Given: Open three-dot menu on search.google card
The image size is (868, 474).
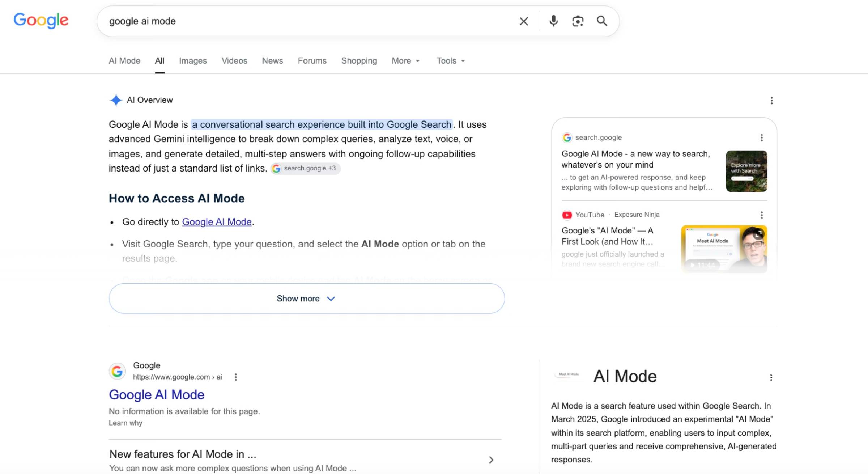Looking at the screenshot, I should 762,137.
